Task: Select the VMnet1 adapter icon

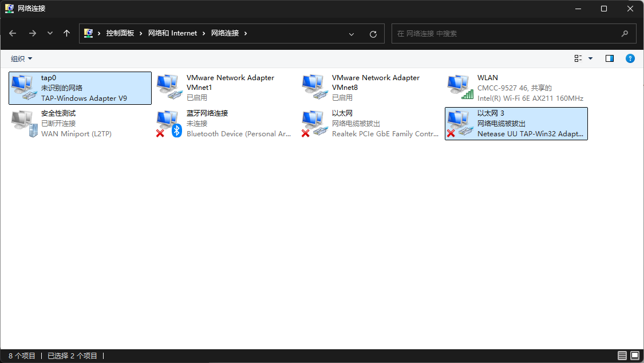Action: 169,88
